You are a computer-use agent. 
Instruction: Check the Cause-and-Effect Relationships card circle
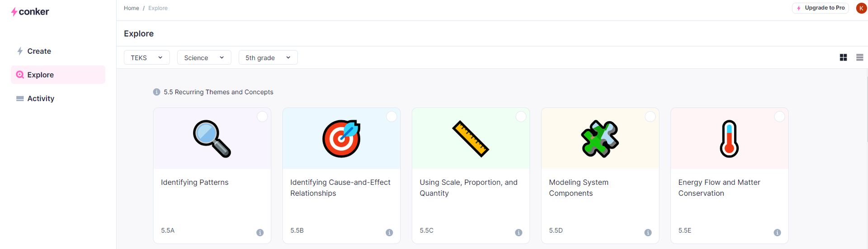pos(392,117)
